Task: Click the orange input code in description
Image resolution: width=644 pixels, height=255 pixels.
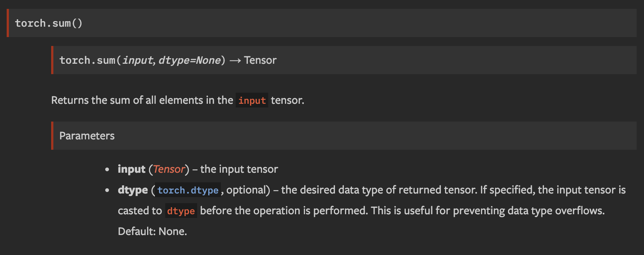Action: point(252,100)
